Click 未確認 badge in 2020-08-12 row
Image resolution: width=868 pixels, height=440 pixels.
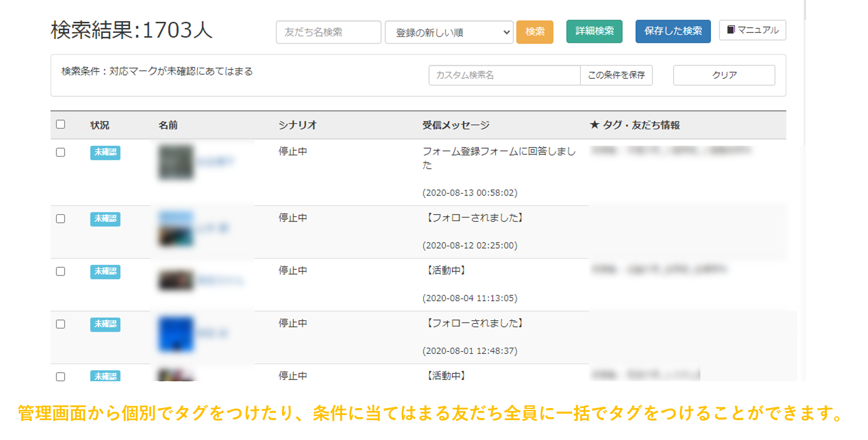[105, 219]
